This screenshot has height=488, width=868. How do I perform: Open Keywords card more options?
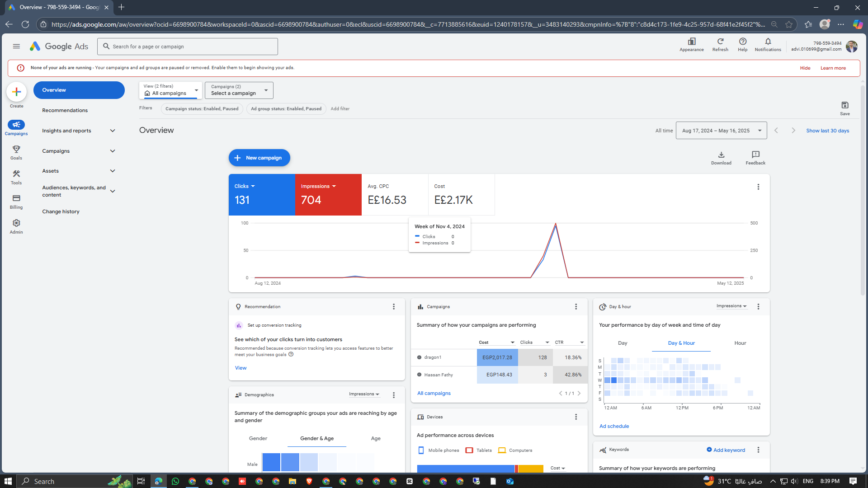click(758, 450)
